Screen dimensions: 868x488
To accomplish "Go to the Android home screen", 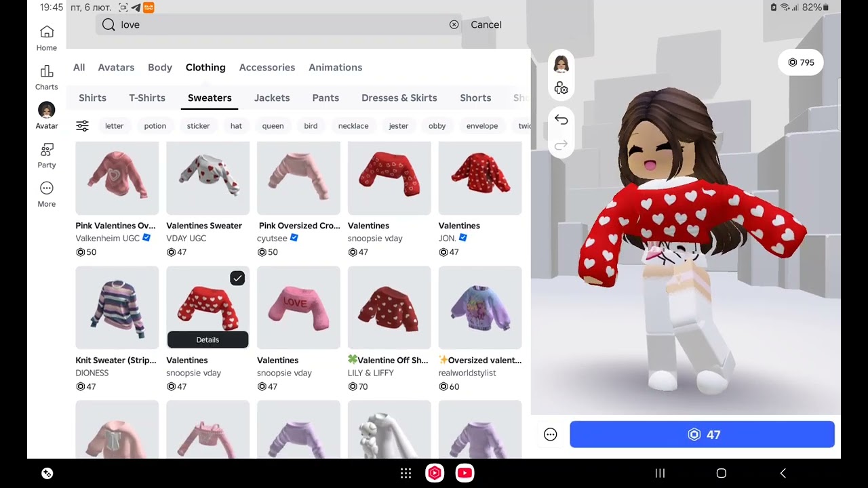I will 722,473.
